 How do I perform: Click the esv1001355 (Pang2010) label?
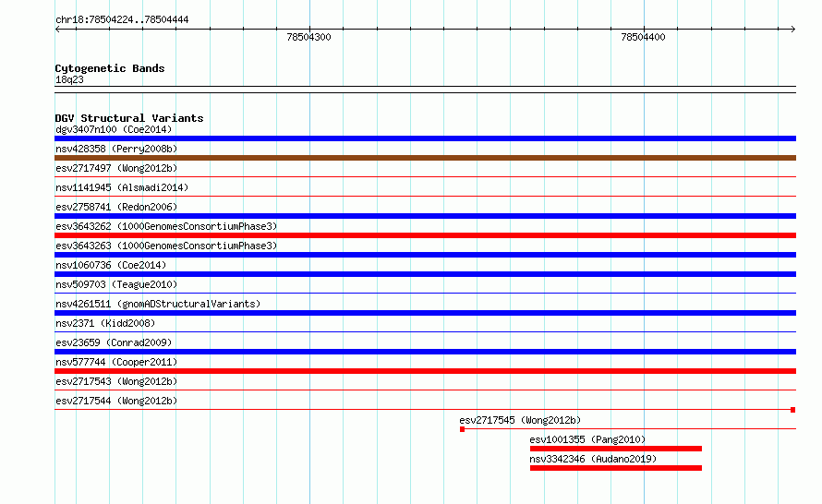587,439
